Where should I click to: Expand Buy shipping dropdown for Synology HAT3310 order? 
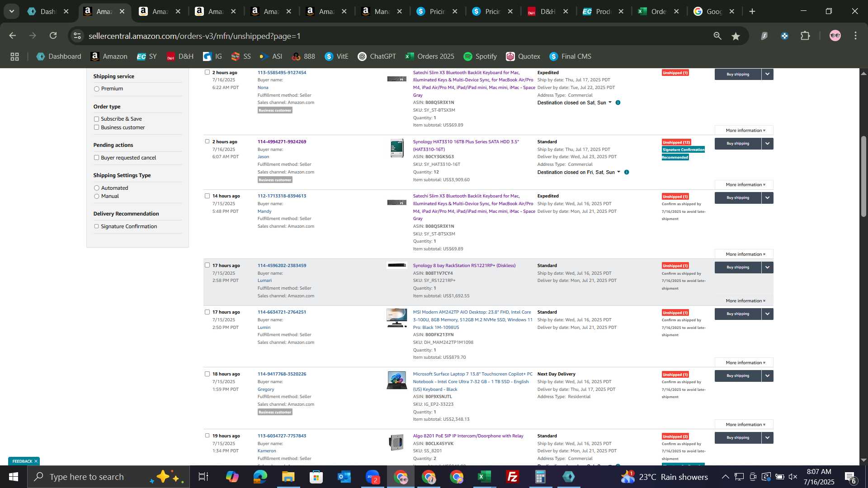pos(767,144)
